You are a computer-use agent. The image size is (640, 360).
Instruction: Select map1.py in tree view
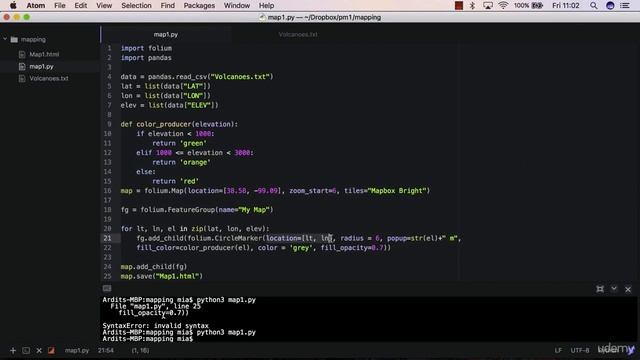tap(41, 67)
